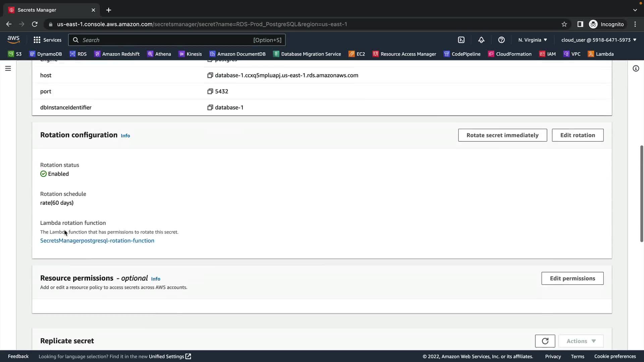
Task: Open the info panel icon at right
Action: point(636,68)
